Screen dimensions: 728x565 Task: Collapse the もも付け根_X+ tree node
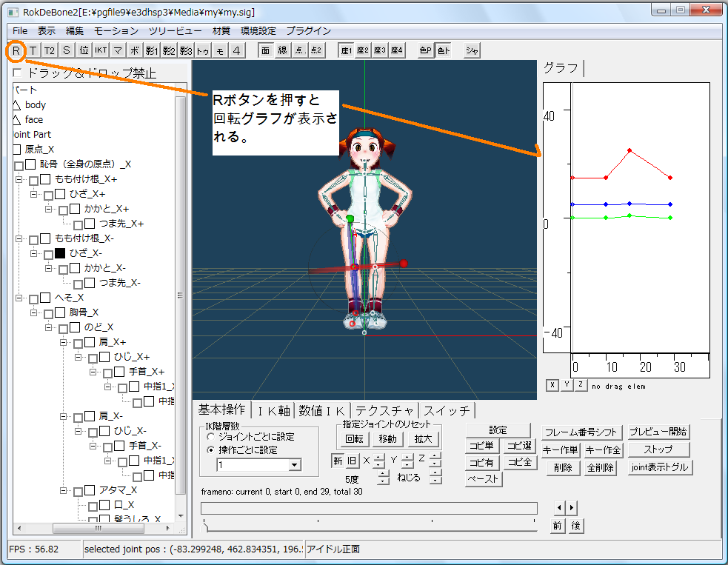(19, 180)
